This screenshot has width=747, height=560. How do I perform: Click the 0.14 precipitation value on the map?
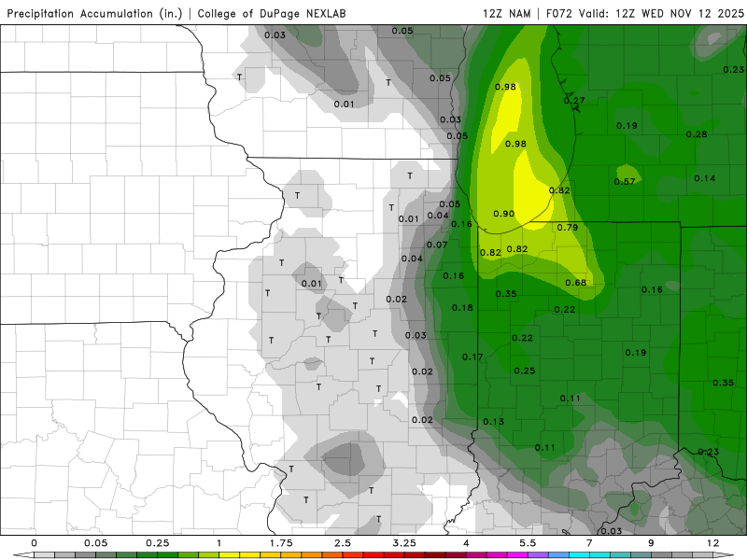[x=705, y=178]
